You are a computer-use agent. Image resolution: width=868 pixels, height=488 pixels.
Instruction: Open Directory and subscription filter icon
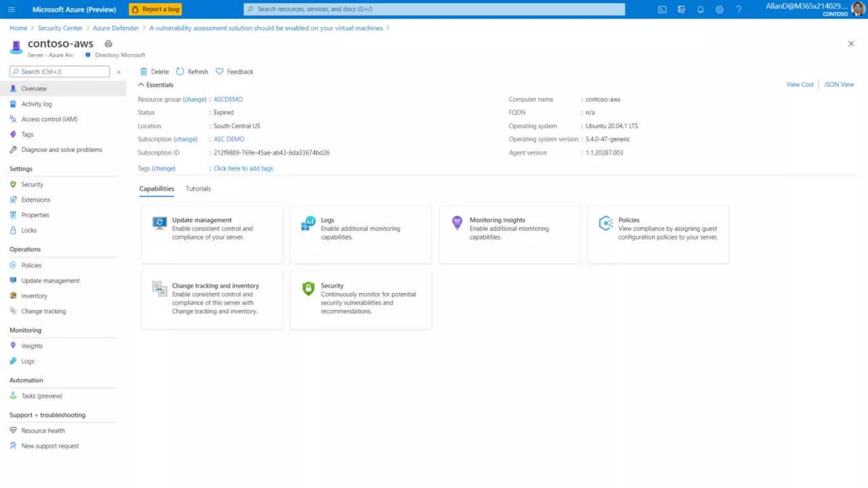(681, 9)
